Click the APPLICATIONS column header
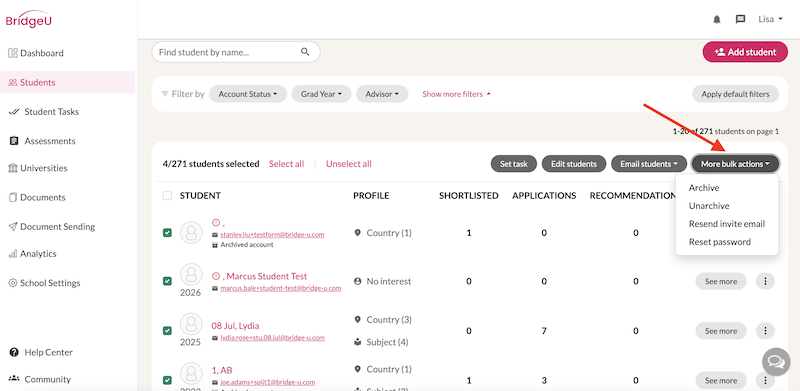Viewport: 800px width, 391px height. (544, 196)
